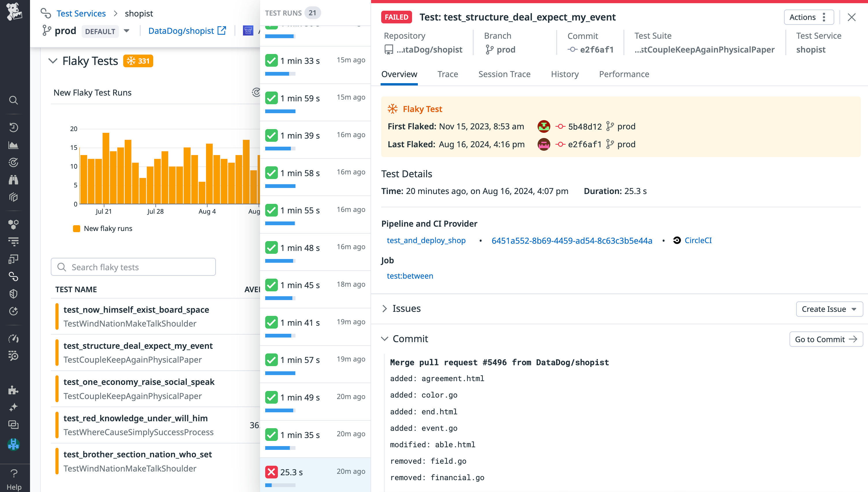
Task: Open the search icon in the sidebar
Action: point(14,100)
